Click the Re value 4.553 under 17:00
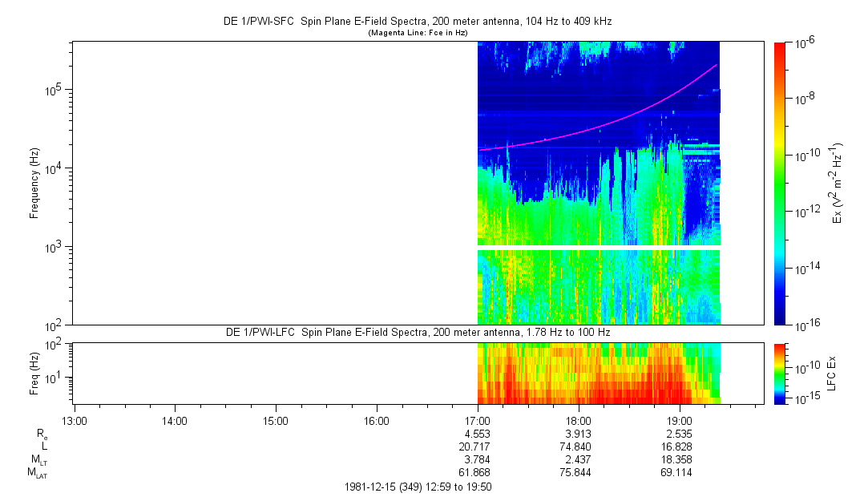868x497 pixels. pos(478,433)
